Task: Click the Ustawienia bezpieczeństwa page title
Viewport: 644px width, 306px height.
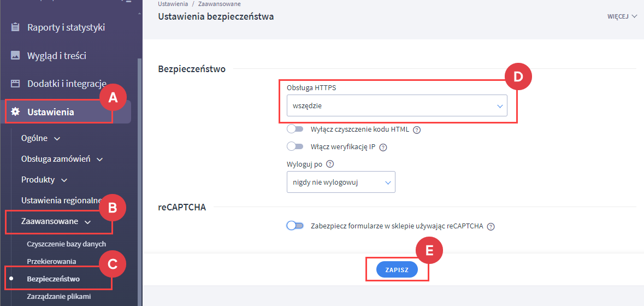Action: pos(216,17)
